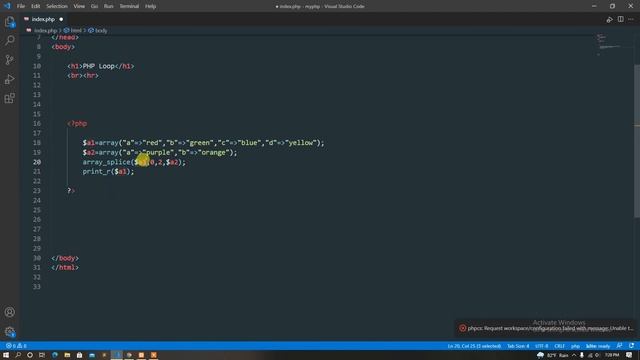Click the <h1>PHP Loop</h1> line
Image resolution: width=640 pixels, height=360 pixels.
click(101, 66)
